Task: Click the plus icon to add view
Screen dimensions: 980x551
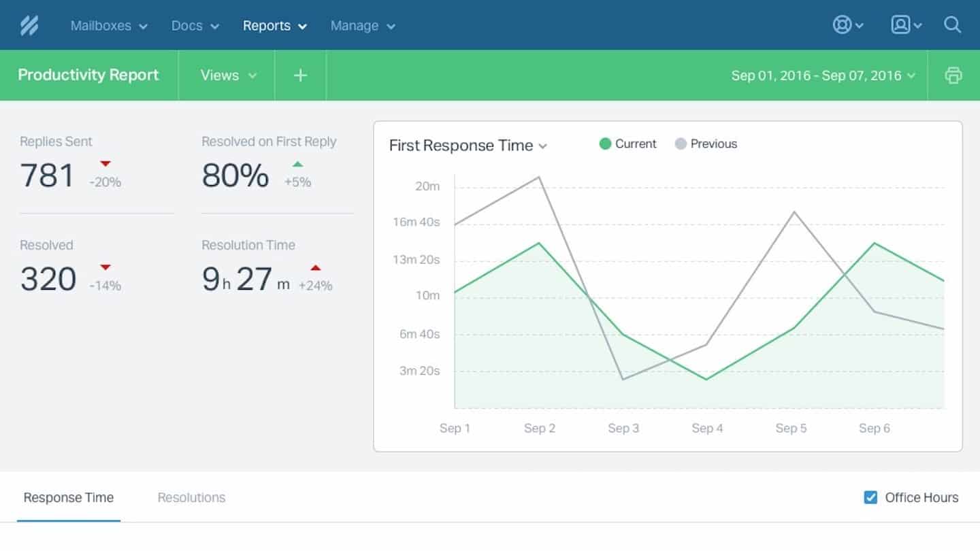Action: [x=300, y=76]
